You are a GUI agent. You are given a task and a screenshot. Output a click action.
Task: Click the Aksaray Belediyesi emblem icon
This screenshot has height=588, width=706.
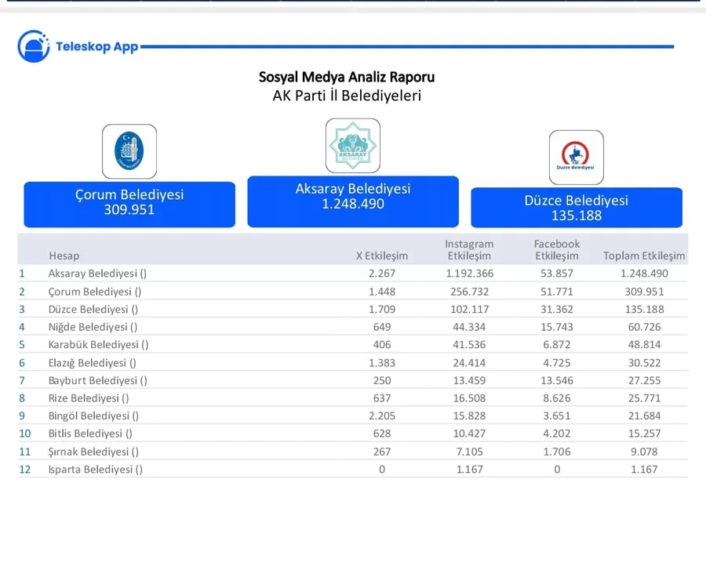[353, 146]
